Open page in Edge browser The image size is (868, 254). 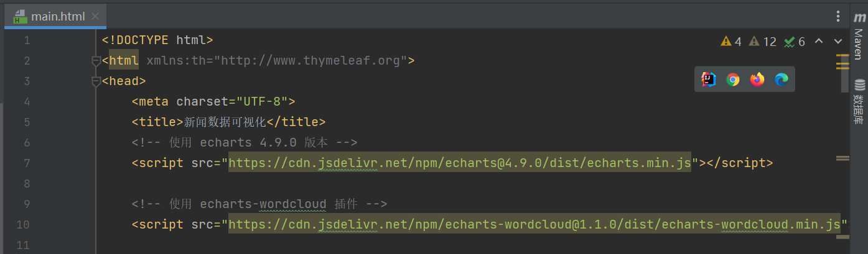tap(782, 79)
